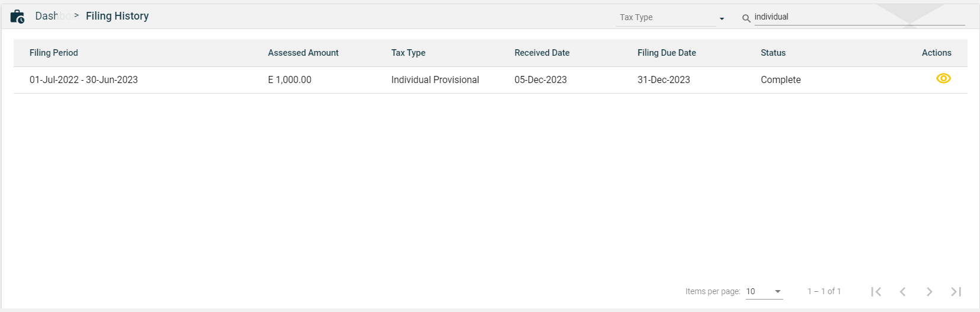Sort by Filing Period column header

pos(54,53)
